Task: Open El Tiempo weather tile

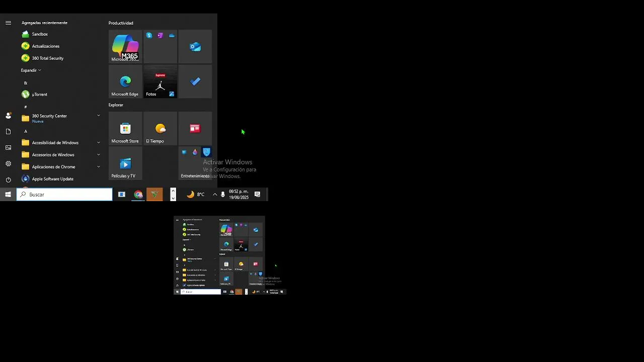Action: (160, 128)
